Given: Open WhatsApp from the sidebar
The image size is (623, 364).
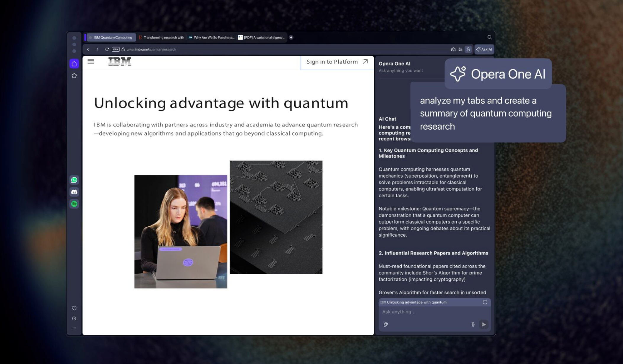Looking at the screenshot, I should point(74,180).
